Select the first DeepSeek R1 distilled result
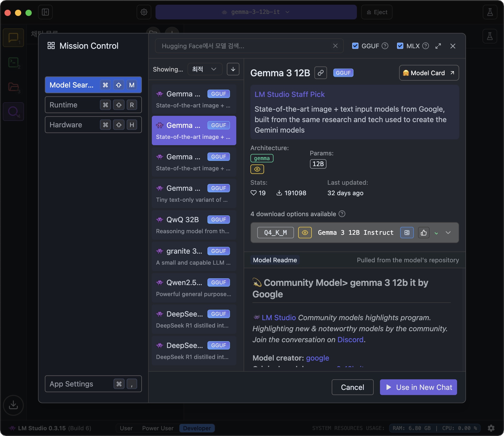504x436 pixels. click(194, 319)
